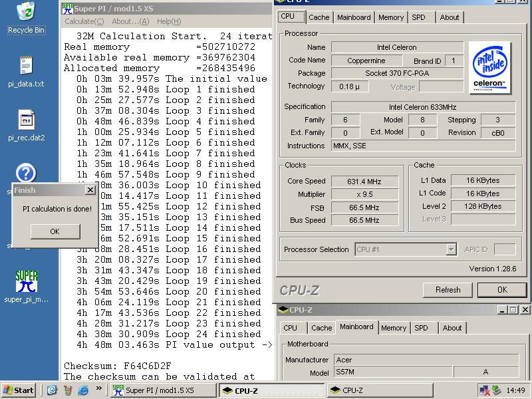Expand quick launch overflow chevron

tap(98, 388)
